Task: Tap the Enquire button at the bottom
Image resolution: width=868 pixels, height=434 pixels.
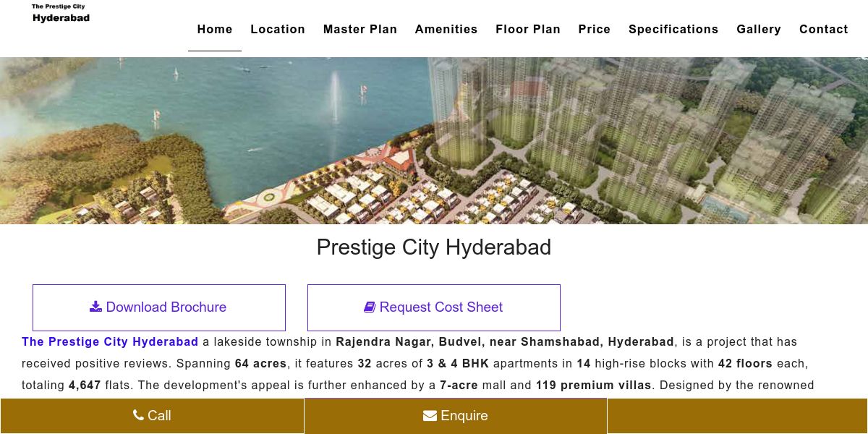Action: coord(456,416)
